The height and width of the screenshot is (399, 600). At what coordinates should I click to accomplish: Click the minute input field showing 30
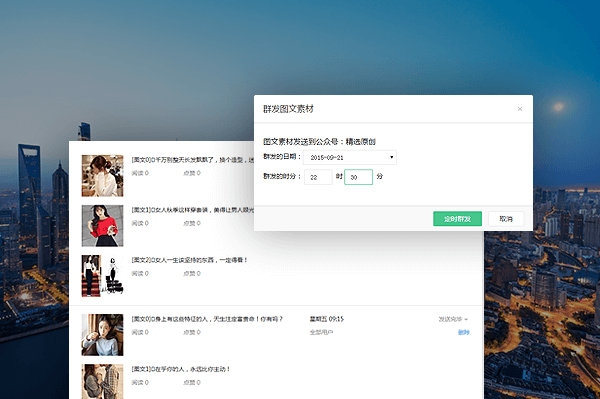[x=358, y=177]
